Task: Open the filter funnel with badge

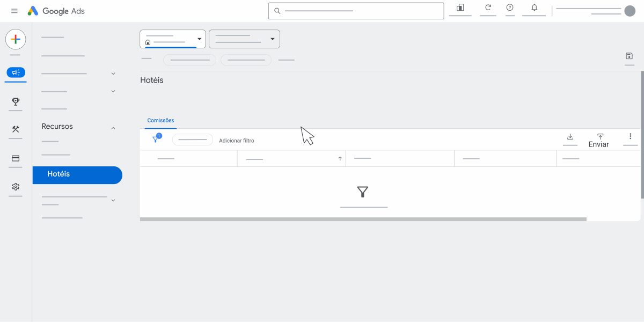Action: click(156, 138)
